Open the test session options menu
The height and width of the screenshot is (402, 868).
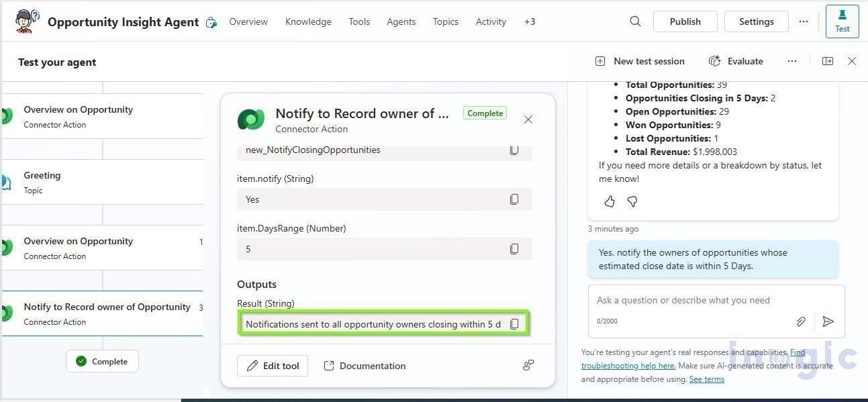click(x=791, y=60)
